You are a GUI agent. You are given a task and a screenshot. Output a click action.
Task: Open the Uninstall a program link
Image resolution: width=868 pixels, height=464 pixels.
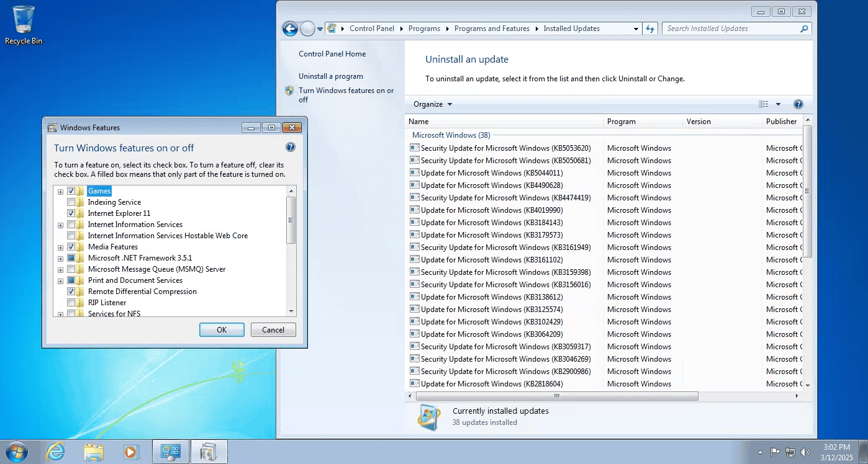(x=331, y=76)
